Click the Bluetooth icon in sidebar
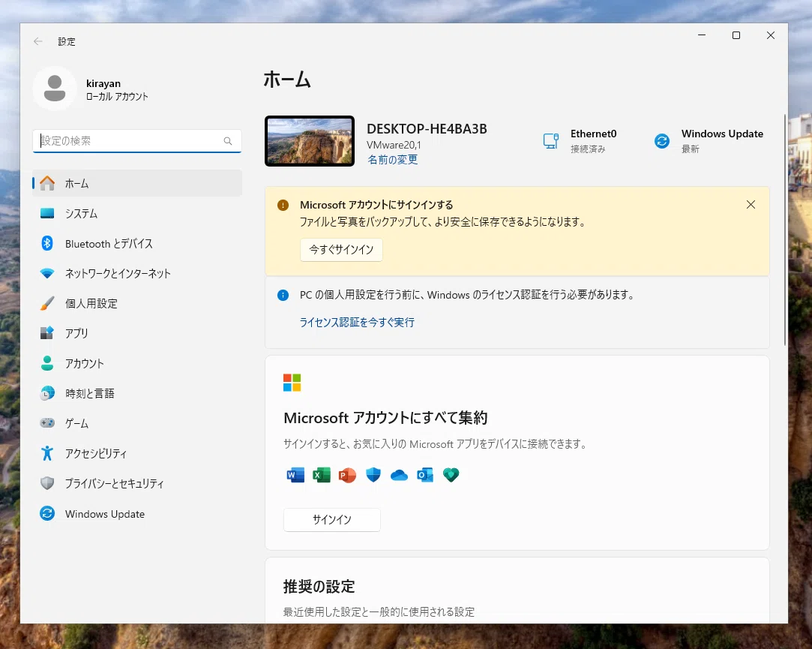This screenshot has width=812, height=649. (47, 243)
